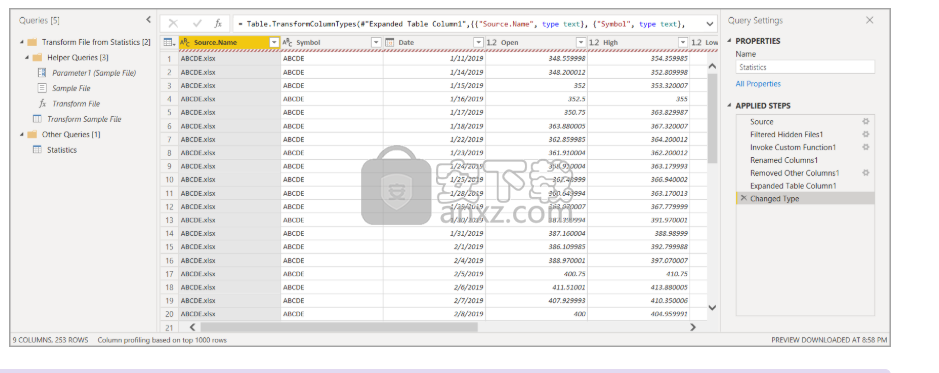Image resolution: width=939 pixels, height=373 pixels.
Task: Select the Transform Sample File query
Action: [84, 119]
